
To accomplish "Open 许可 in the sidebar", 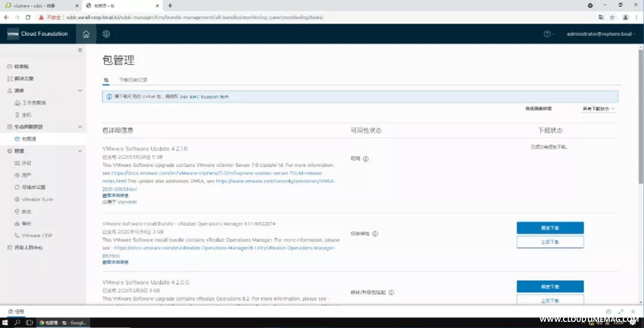I will pyautogui.click(x=26, y=163).
